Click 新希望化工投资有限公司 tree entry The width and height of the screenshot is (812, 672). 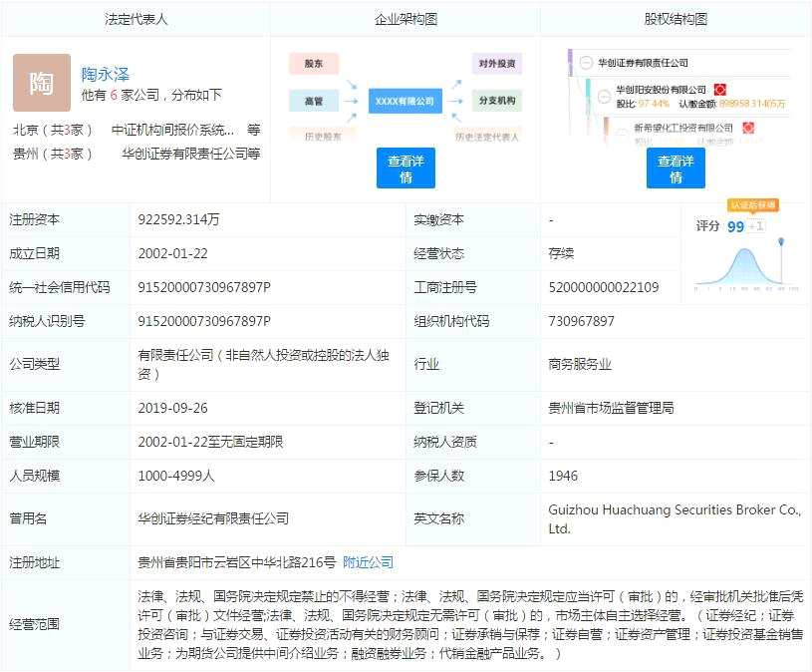pyautogui.click(x=683, y=128)
